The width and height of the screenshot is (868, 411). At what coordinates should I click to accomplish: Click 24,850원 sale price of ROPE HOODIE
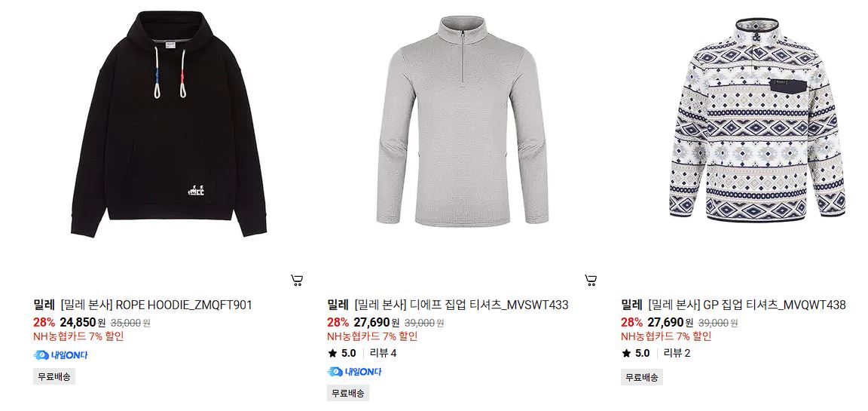coord(82,322)
